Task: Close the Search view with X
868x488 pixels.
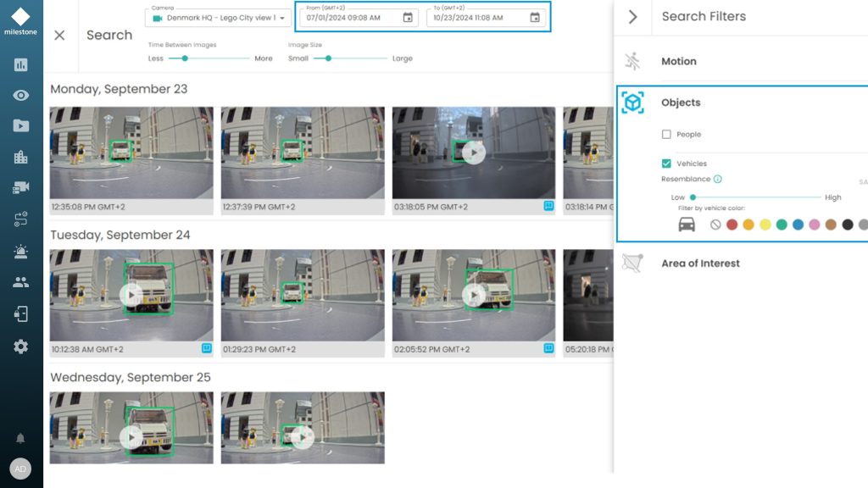Action: pos(59,35)
